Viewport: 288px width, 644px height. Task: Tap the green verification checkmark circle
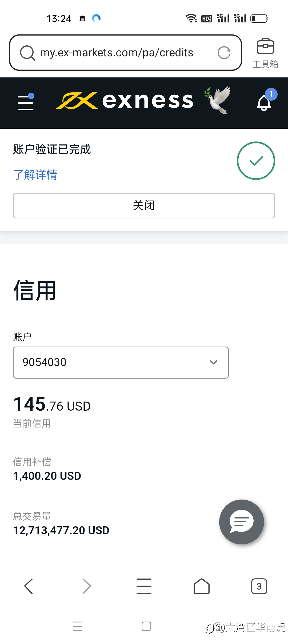[256, 161]
